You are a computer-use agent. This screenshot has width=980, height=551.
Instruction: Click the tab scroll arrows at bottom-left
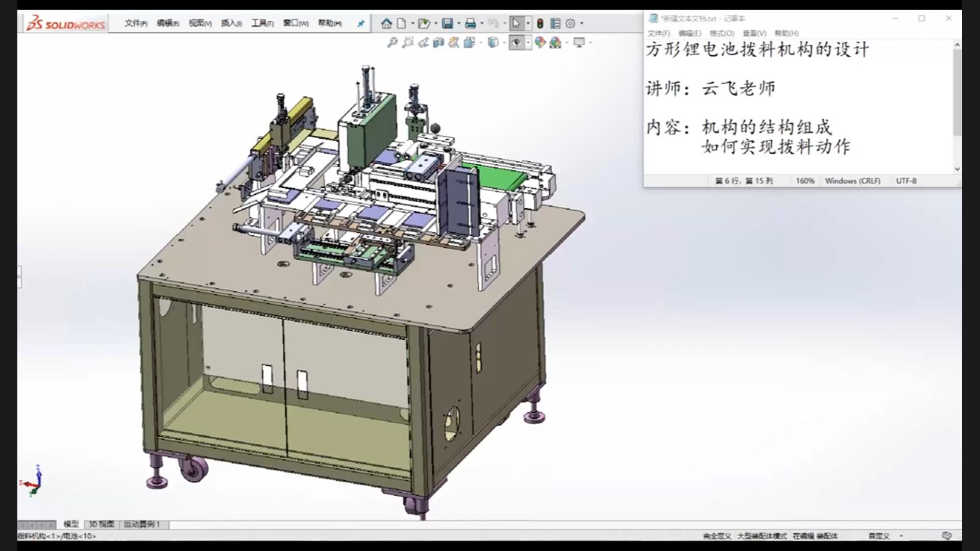click(37, 524)
